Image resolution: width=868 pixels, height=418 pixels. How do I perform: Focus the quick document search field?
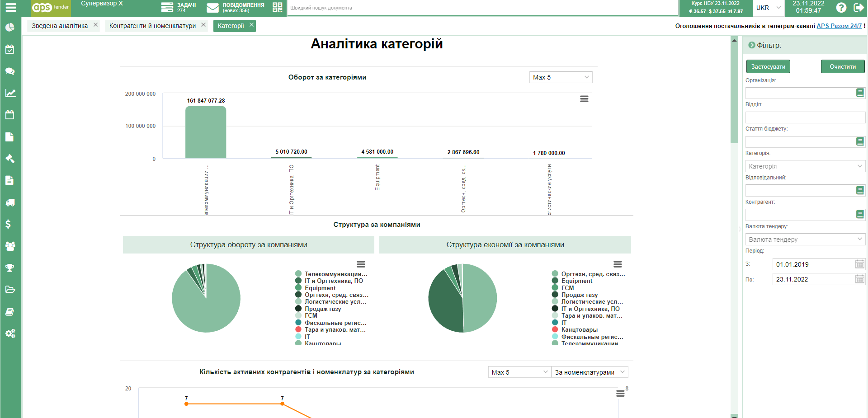pos(482,8)
